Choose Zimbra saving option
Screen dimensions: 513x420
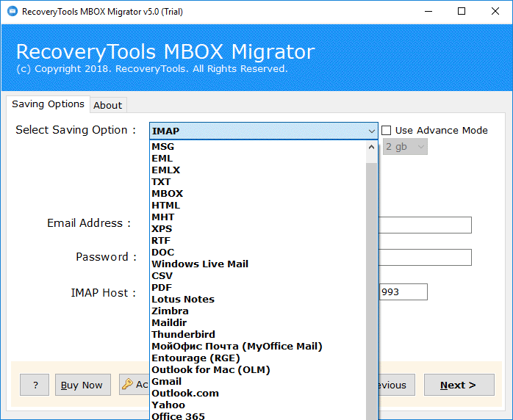point(258,311)
